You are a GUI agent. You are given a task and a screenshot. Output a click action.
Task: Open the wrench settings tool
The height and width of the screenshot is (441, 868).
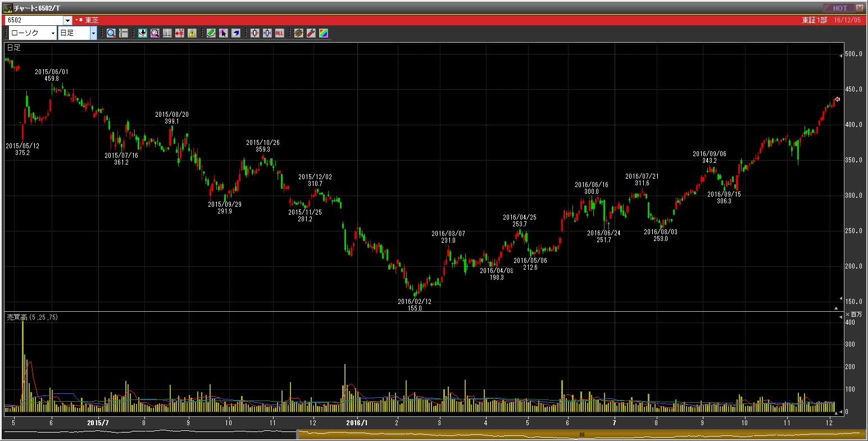coord(311,33)
